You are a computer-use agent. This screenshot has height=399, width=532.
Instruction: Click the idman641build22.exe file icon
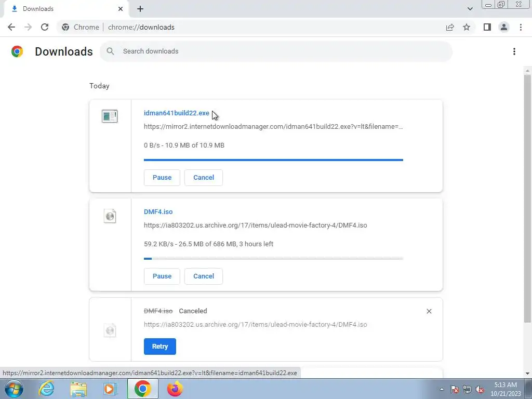click(x=110, y=116)
